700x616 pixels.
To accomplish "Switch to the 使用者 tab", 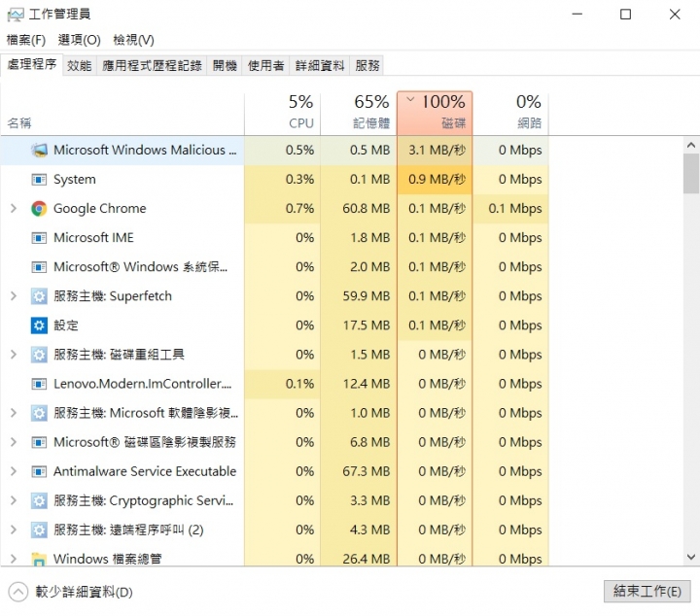I will pyautogui.click(x=266, y=66).
